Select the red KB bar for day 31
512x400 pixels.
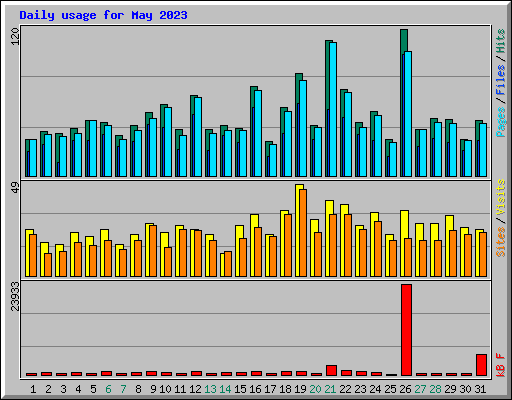click(x=482, y=365)
